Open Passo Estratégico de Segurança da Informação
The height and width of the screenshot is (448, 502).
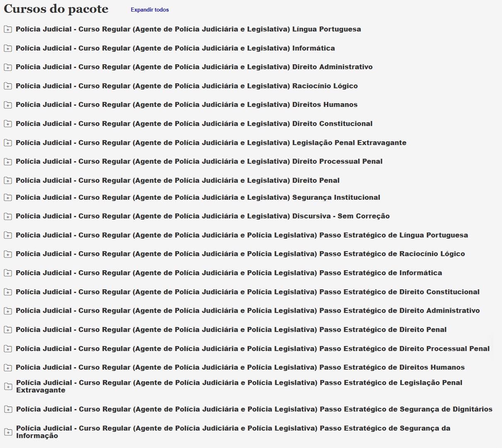(233, 432)
